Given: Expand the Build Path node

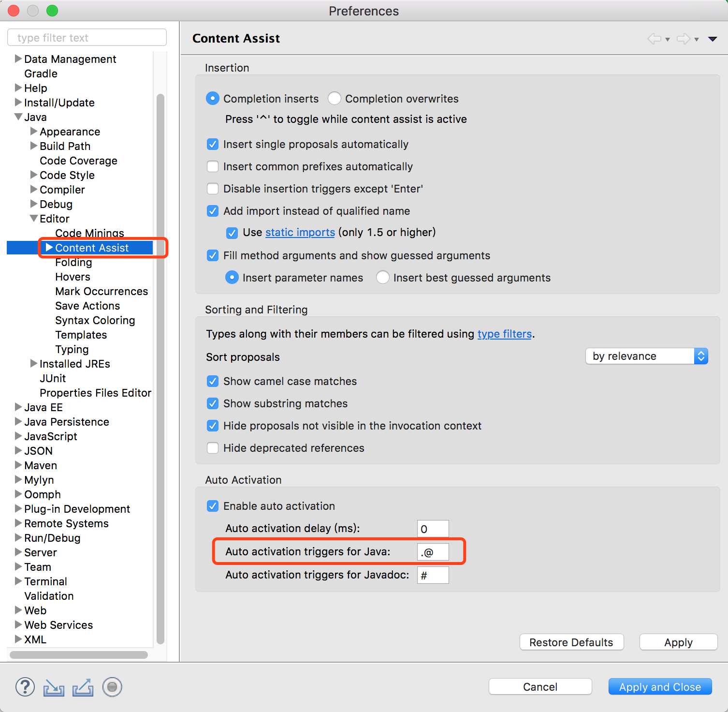Looking at the screenshot, I should pyautogui.click(x=34, y=146).
